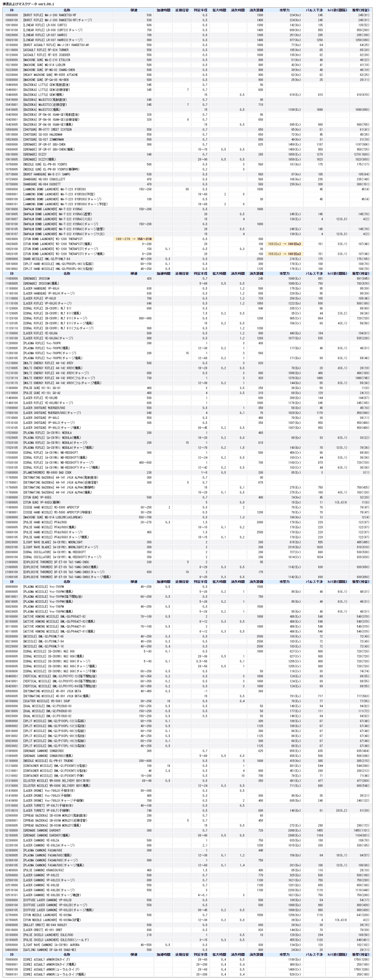The image size is (378, 980).
Task: Click the SG-026 HALDEMAN shotgun name
Action: (x=43, y=134)
